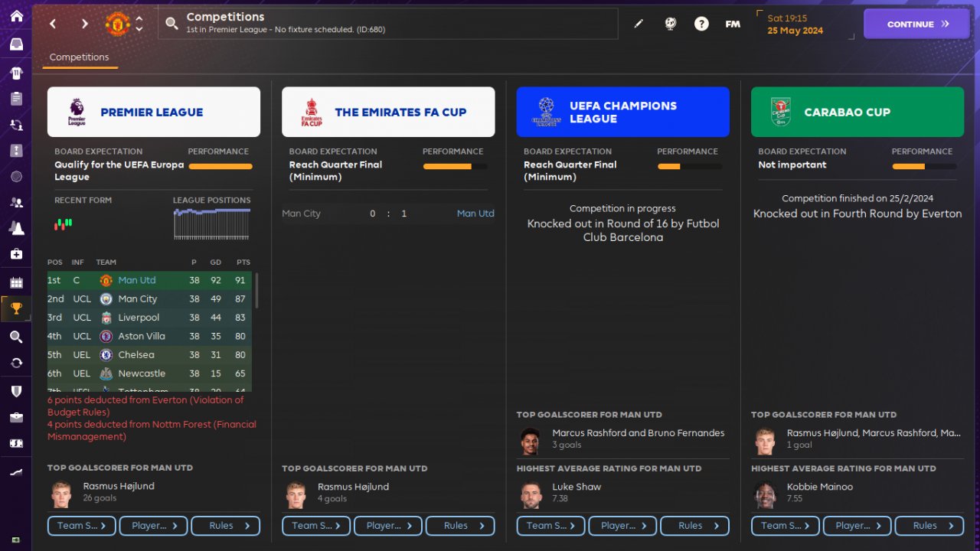Go back with the left arrow
This screenshot has width=980, height=551.
(x=53, y=24)
